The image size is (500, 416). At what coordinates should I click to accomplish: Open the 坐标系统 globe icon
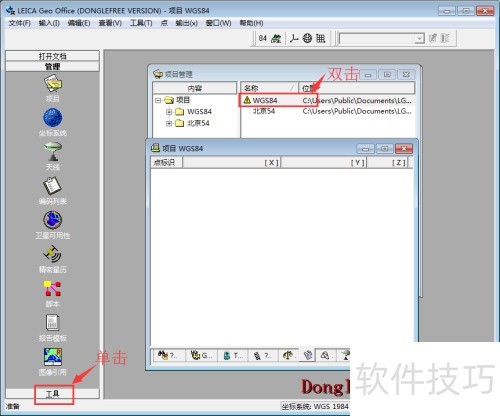point(53,118)
